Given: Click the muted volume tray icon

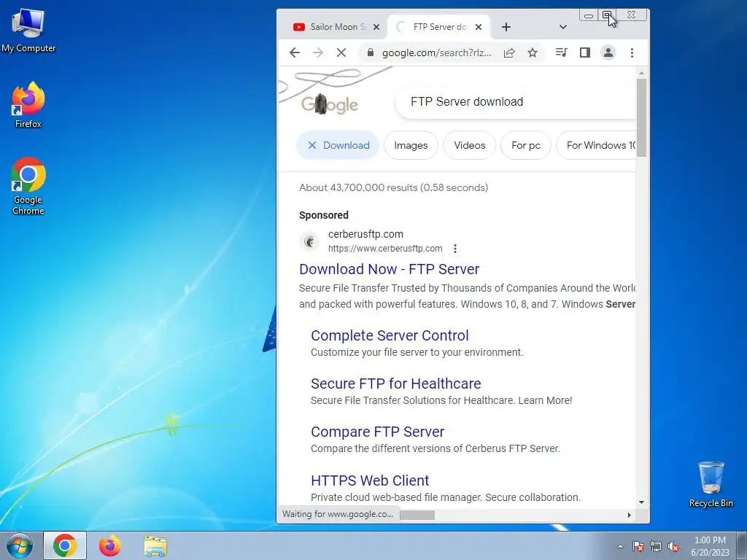Looking at the screenshot, I should click(673, 546).
